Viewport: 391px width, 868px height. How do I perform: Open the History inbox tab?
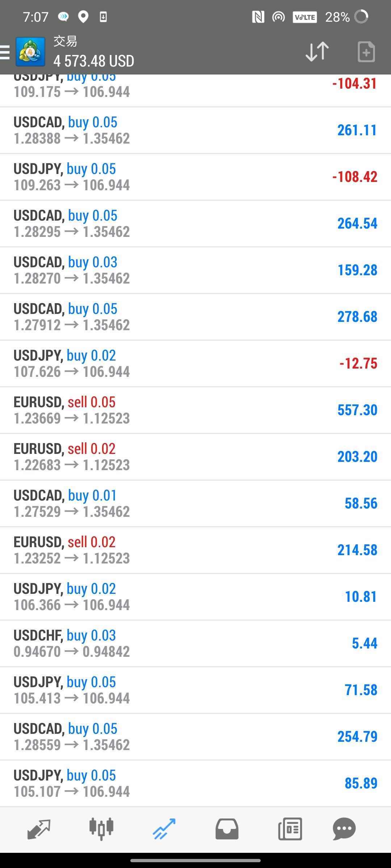pos(227,829)
